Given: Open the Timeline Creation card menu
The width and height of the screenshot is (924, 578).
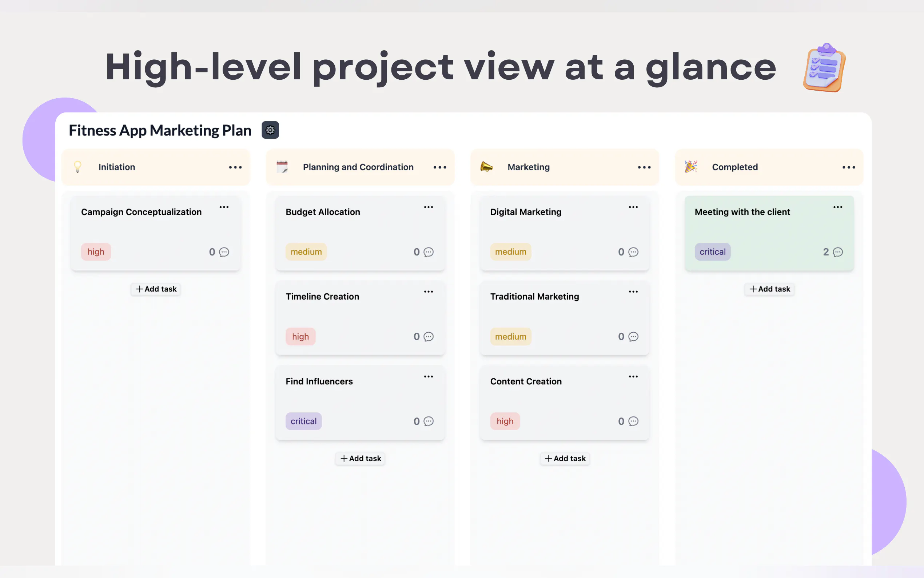Looking at the screenshot, I should click(429, 292).
